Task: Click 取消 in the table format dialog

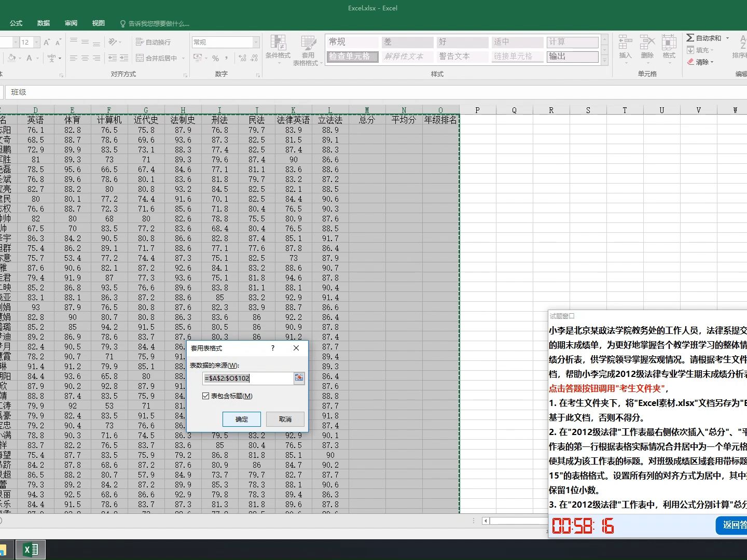Action: coord(285,419)
